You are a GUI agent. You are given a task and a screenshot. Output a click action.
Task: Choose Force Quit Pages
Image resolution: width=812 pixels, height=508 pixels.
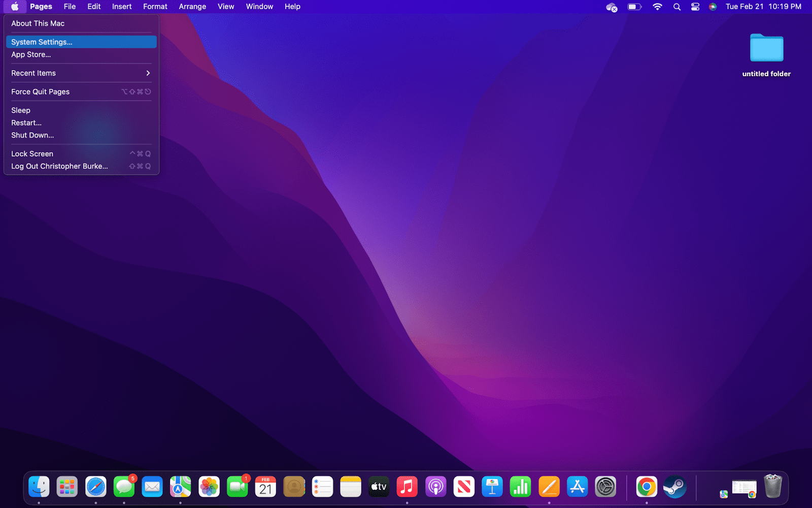tap(40, 91)
